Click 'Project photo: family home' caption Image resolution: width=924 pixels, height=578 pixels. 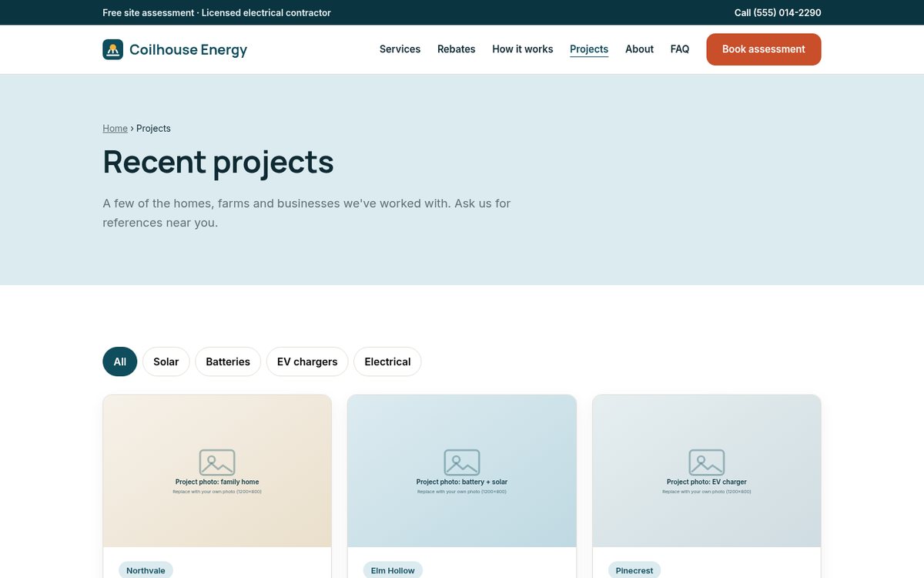click(x=217, y=482)
